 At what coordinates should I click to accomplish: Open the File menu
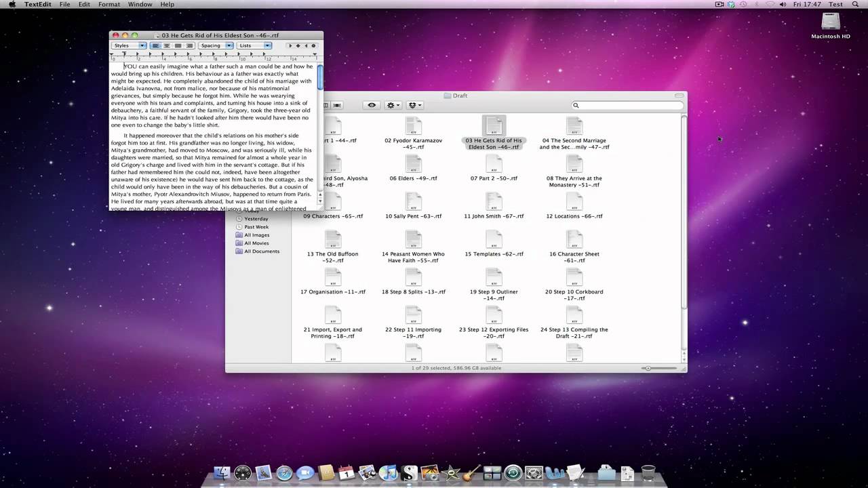click(64, 4)
